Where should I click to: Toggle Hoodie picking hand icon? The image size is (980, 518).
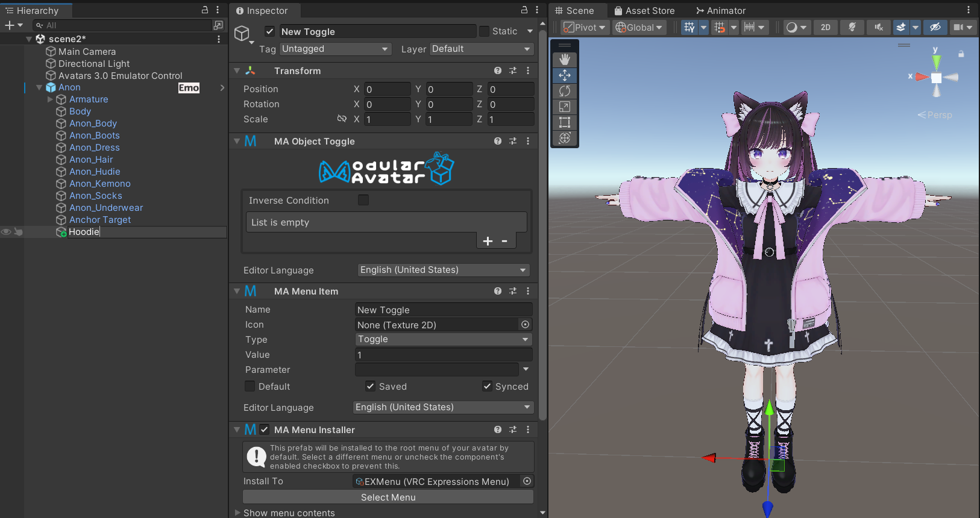[18, 232]
